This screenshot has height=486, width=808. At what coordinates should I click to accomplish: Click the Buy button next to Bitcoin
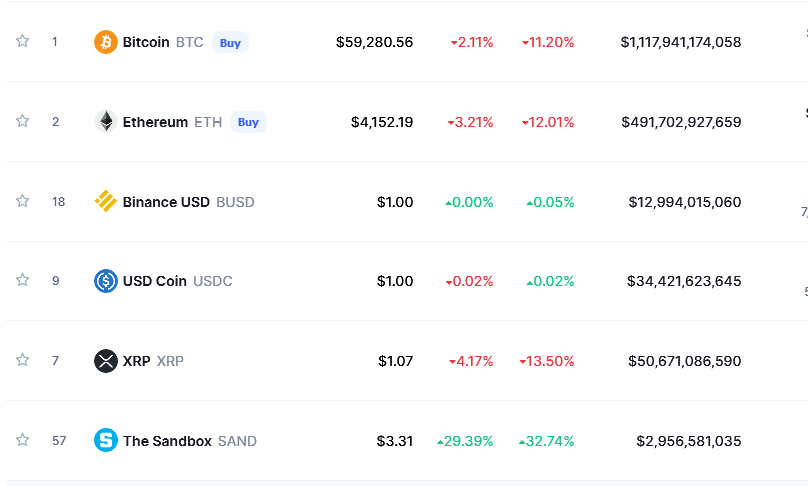[230, 42]
